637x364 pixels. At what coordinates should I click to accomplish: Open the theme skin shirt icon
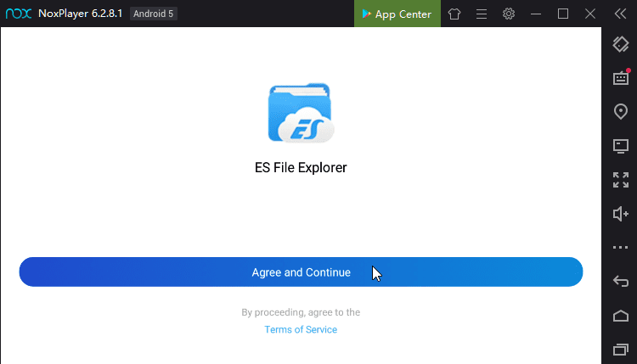(x=454, y=14)
